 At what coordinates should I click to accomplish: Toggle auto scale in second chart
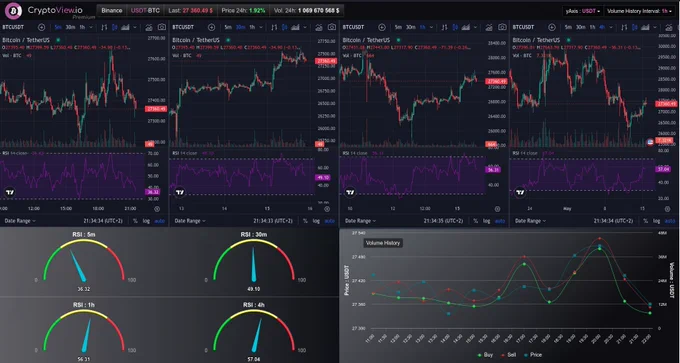(330, 221)
